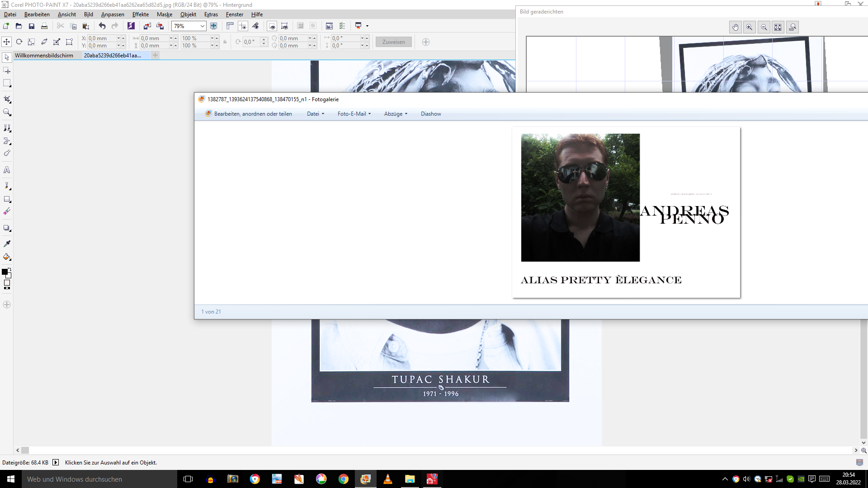This screenshot has width=868, height=488.
Task: Open the options icon in standard toolbar
Action: pyautogui.click(x=342, y=26)
